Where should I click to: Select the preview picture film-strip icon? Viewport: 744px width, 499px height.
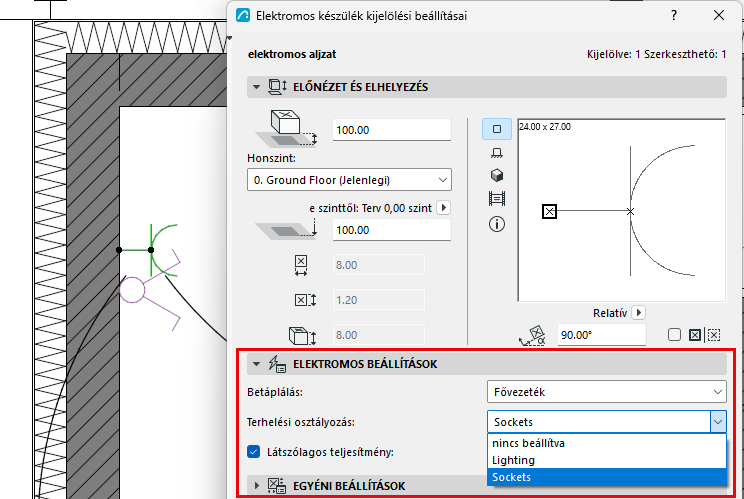497,198
